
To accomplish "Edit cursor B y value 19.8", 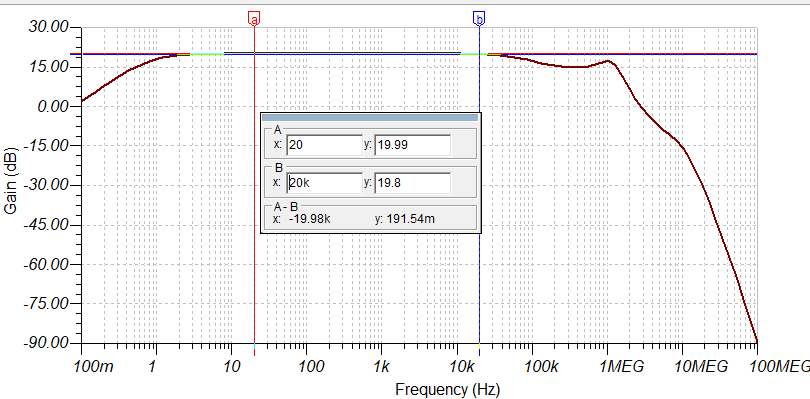I will click(412, 183).
